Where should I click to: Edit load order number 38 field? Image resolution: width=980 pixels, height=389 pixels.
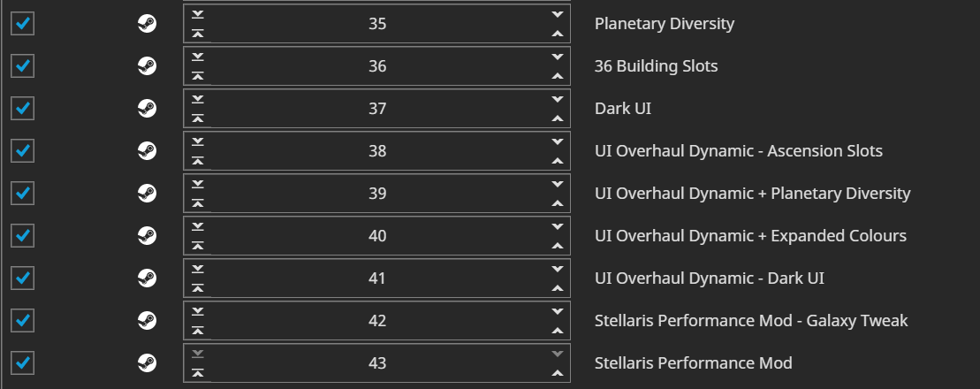377,150
